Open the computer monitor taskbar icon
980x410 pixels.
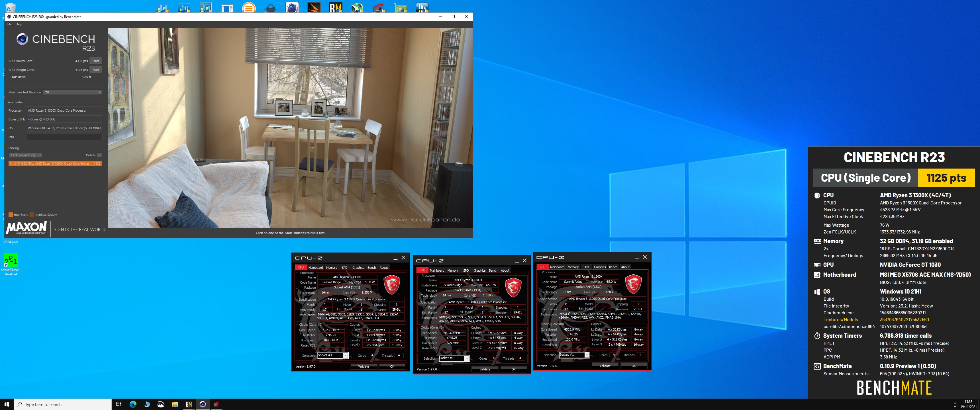147,404
